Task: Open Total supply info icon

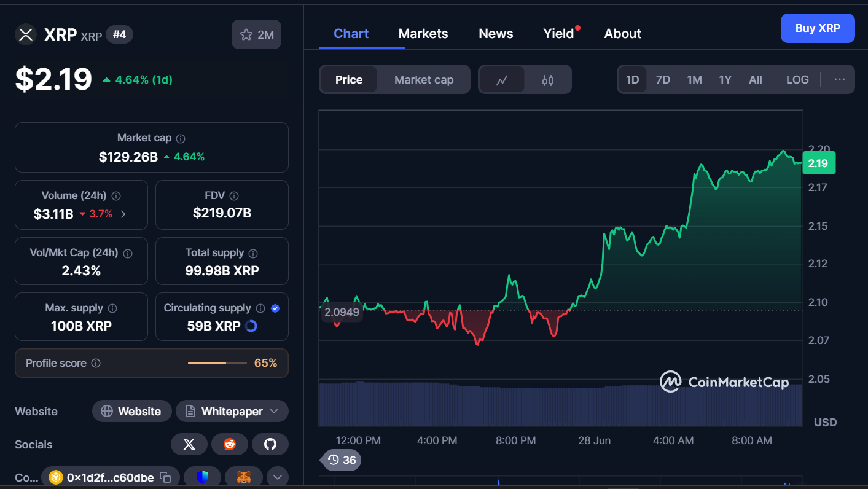Action: [x=253, y=253]
